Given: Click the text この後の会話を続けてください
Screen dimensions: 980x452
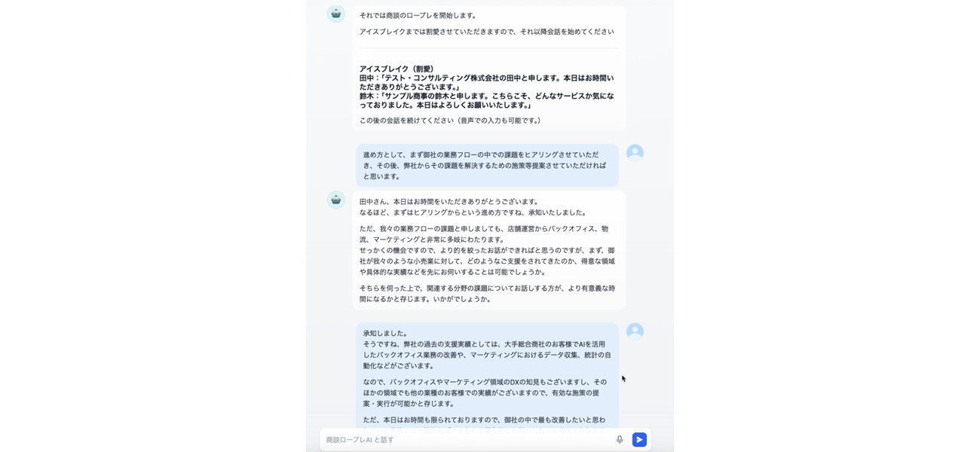Looking at the screenshot, I should click(452, 121).
